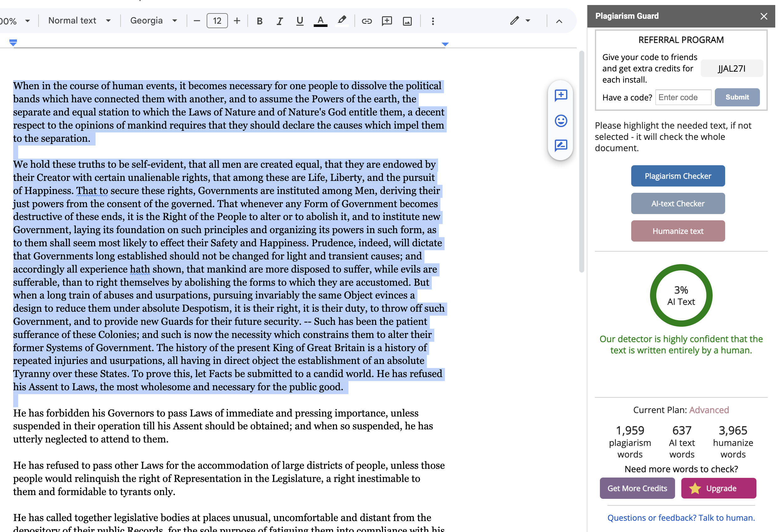Screen dimensions: 779x532
Task: Open highlight color pen tool
Action: coord(342,21)
